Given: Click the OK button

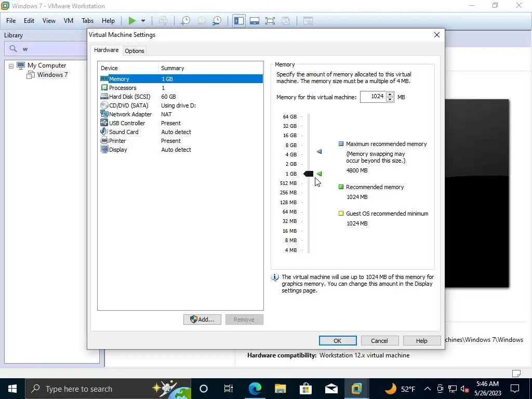Looking at the screenshot, I should click(x=338, y=341).
